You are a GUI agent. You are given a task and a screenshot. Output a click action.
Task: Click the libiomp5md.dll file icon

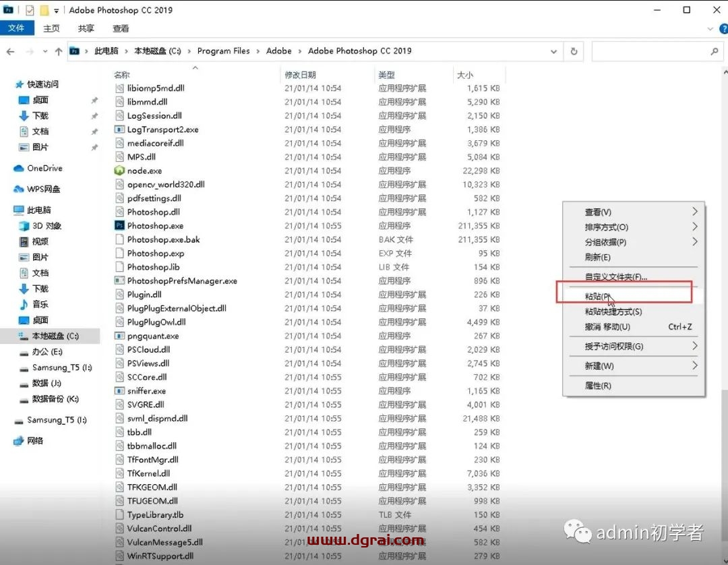pyautogui.click(x=119, y=88)
